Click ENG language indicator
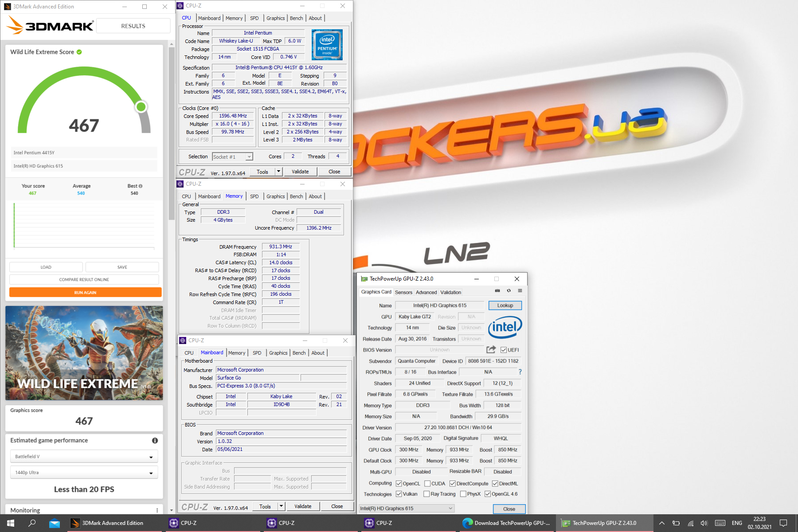Screen dimensions: 798x532 (737, 523)
